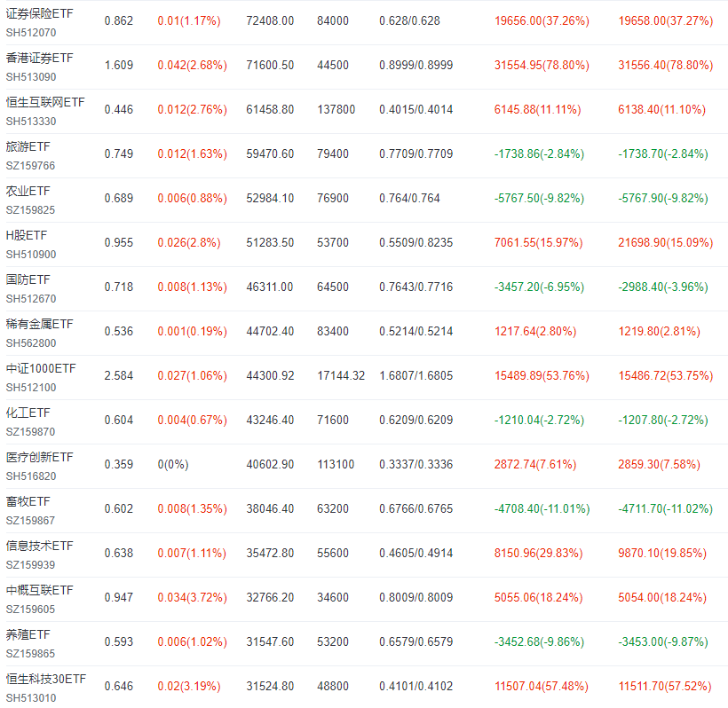Select code SH562800
The width and height of the screenshot is (728, 708).
pyautogui.click(x=31, y=342)
